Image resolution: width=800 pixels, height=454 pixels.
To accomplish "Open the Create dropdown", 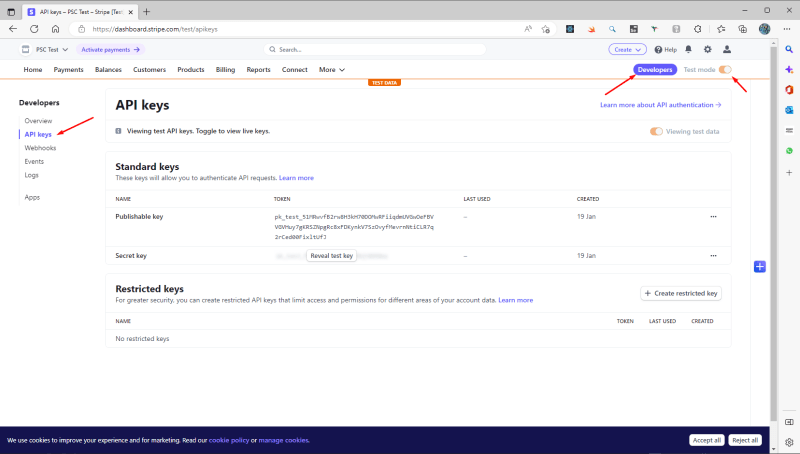I will [627, 49].
